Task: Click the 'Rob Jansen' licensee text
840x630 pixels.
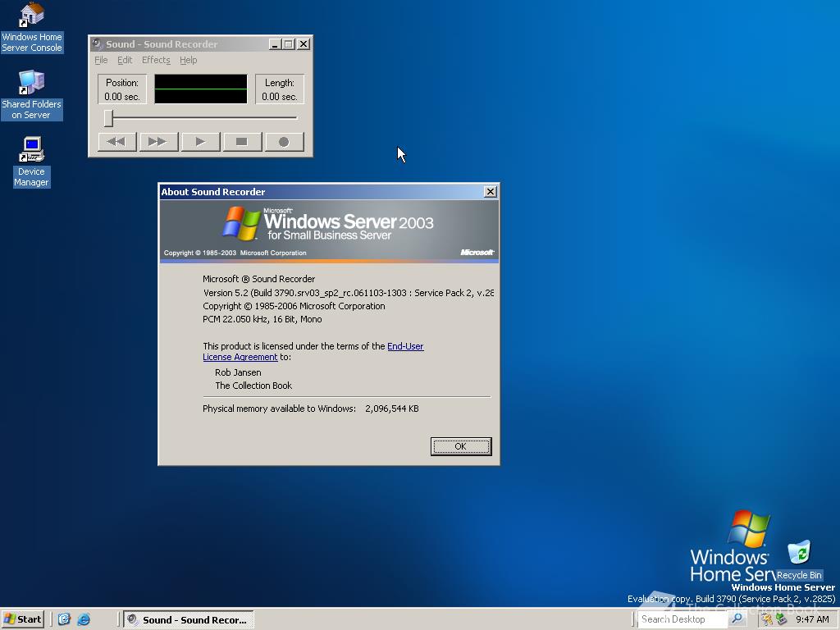Action: coord(238,372)
